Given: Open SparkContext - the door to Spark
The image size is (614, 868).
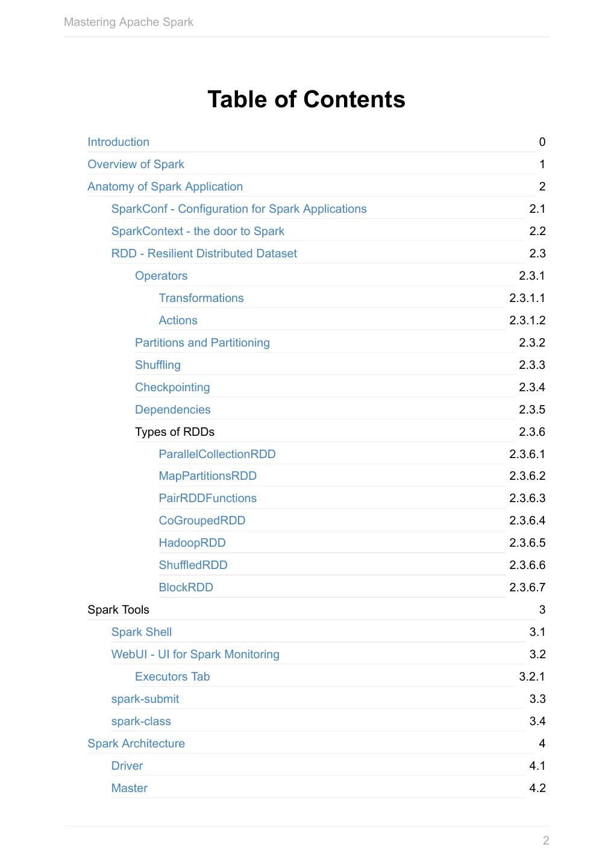Looking at the screenshot, I should pos(198,231).
